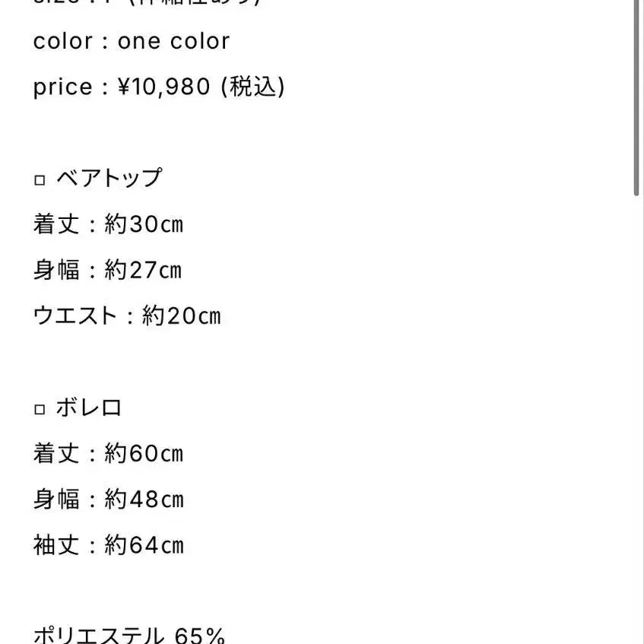Select the 着丈 約30cm measurement line
644x644 pixels.
click(x=108, y=225)
